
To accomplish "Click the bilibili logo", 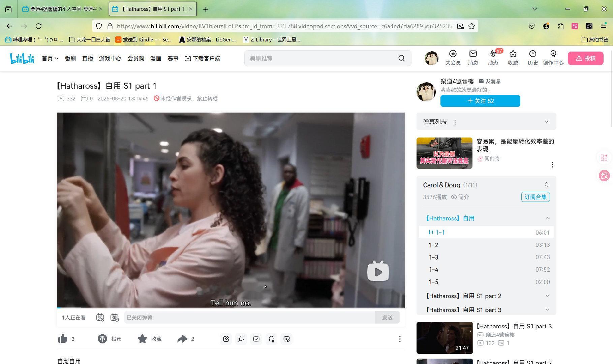I will (x=22, y=58).
